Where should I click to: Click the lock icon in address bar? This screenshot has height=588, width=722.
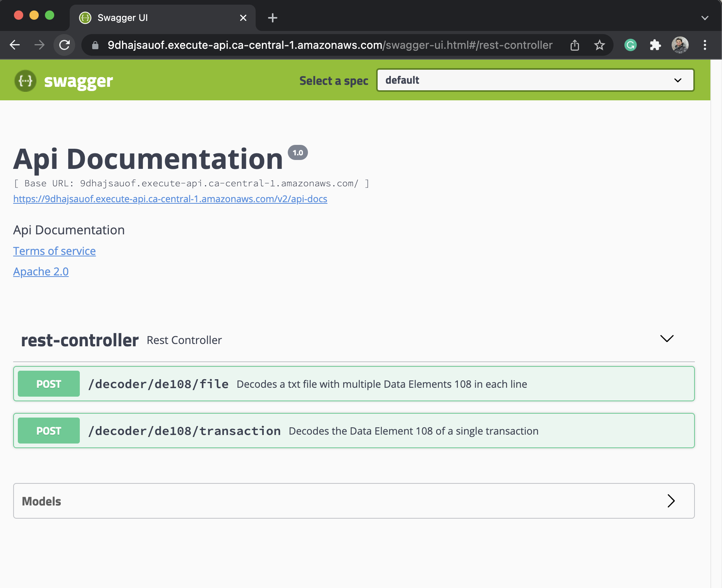point(95,45)
